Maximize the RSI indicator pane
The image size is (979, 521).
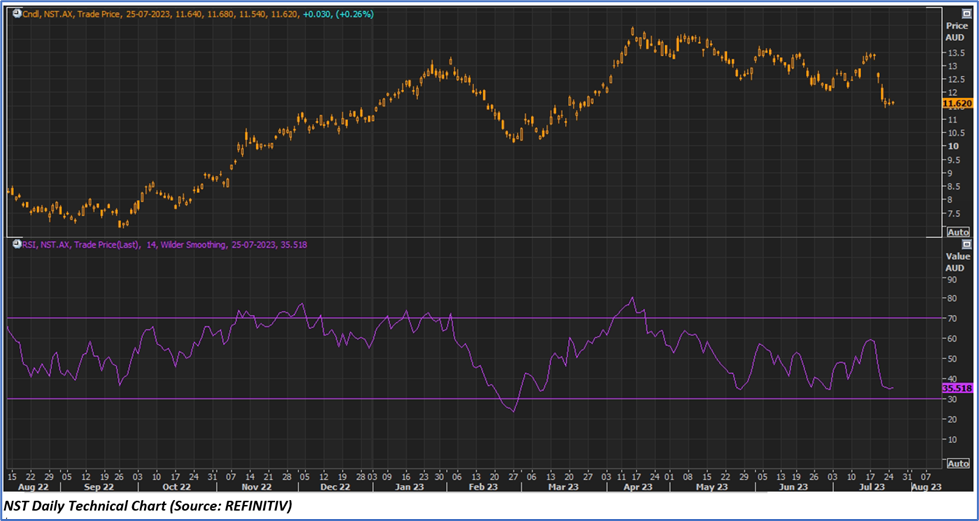[966, 244]
